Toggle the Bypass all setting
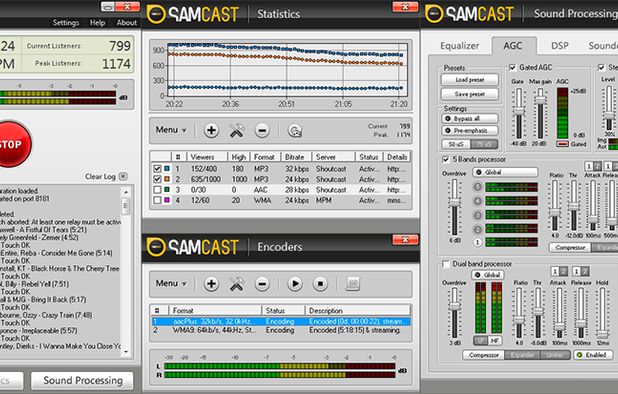 469,119
